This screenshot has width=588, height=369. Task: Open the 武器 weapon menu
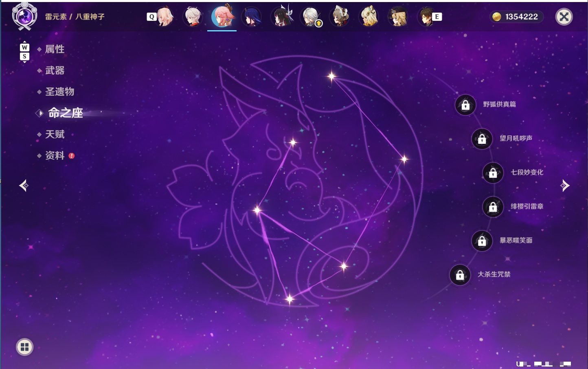pyautogui.click(x=55, y=71)
